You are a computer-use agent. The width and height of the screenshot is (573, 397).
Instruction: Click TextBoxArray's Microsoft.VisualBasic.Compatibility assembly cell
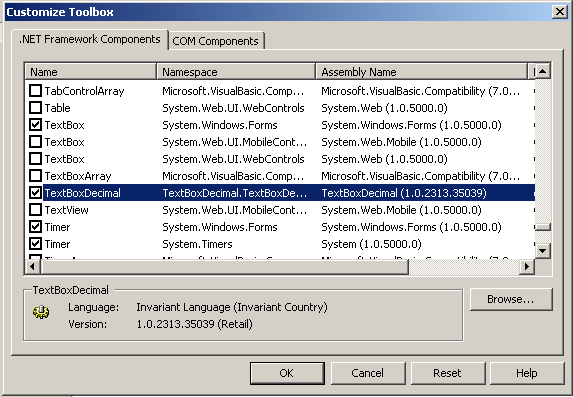(421, 176)
